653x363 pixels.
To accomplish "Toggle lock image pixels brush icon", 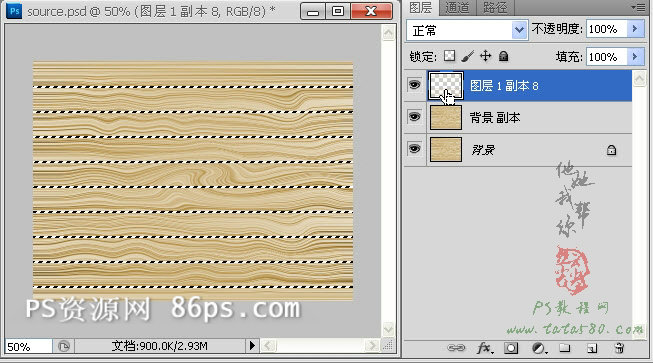I will (x=468, y=56).
